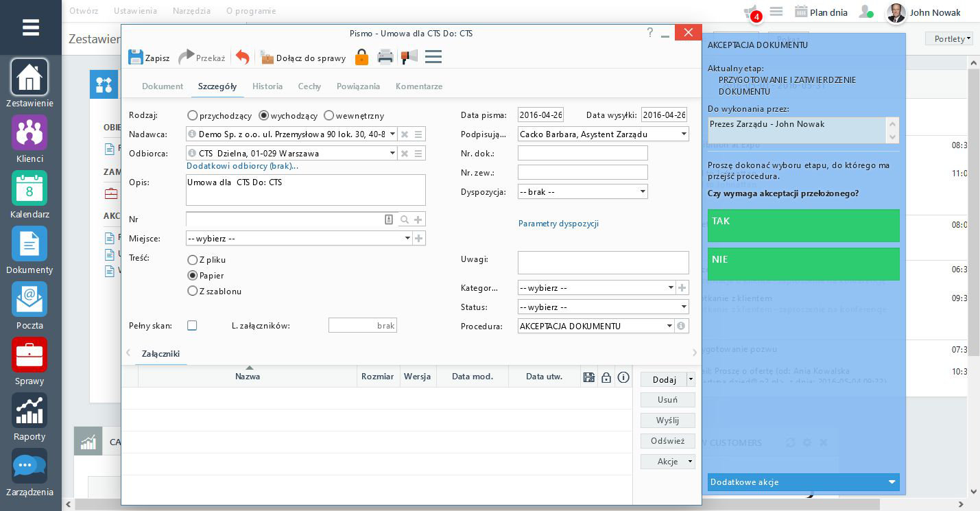Open the Narzędzia menu
980x511 pixels.
[x=191, y=11]
